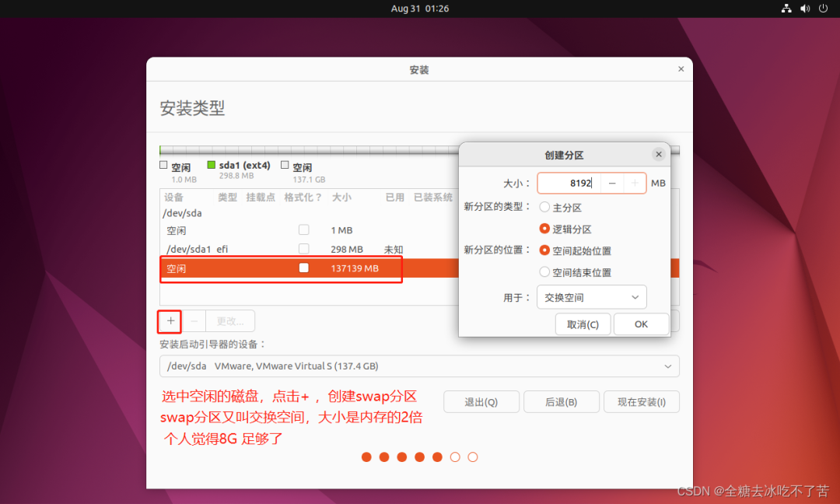The height and width of the screenshot is (504, 840).
Task: Click the OK button in dialog
Action: 641,324
